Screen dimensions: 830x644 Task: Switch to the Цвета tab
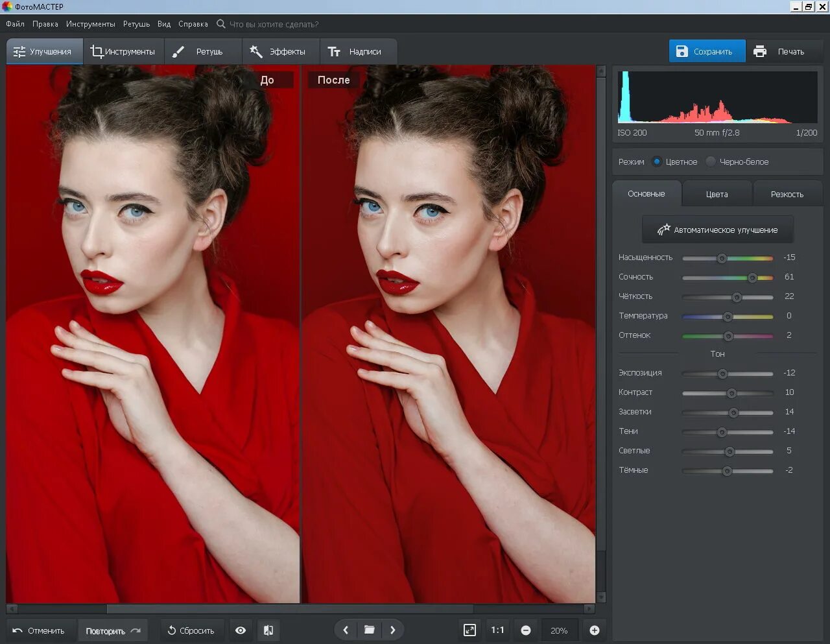[717, 194]
